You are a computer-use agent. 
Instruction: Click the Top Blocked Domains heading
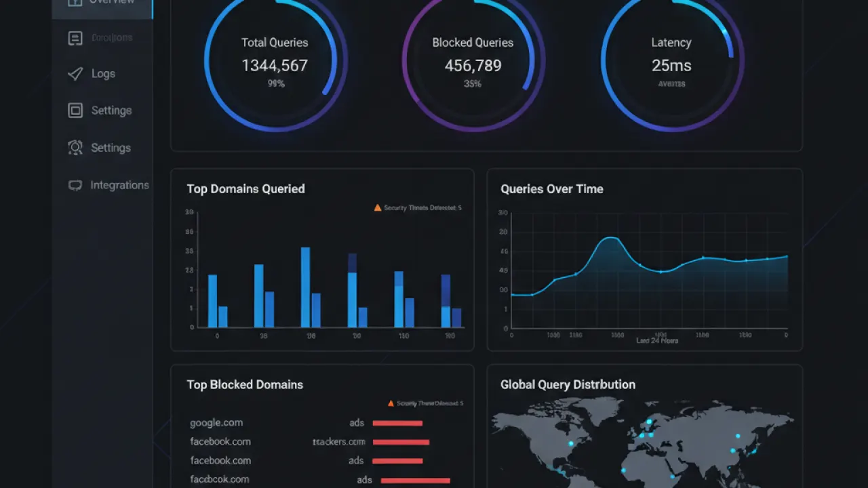(245, 384)
